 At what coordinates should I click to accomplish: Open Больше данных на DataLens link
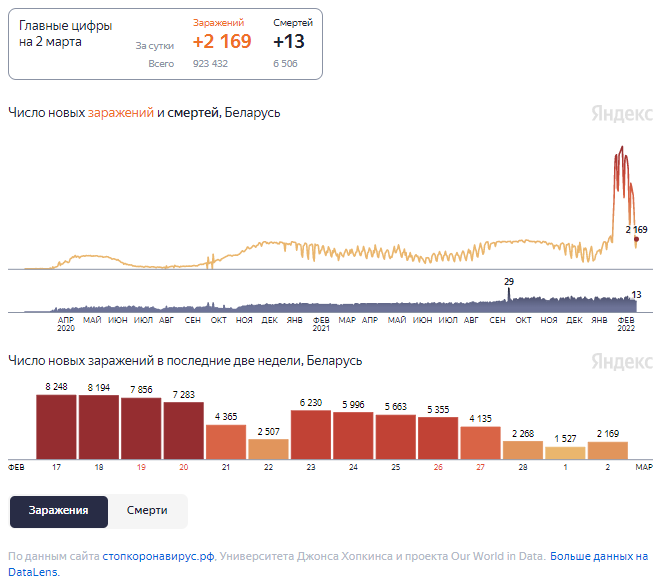tap(600, 556)
